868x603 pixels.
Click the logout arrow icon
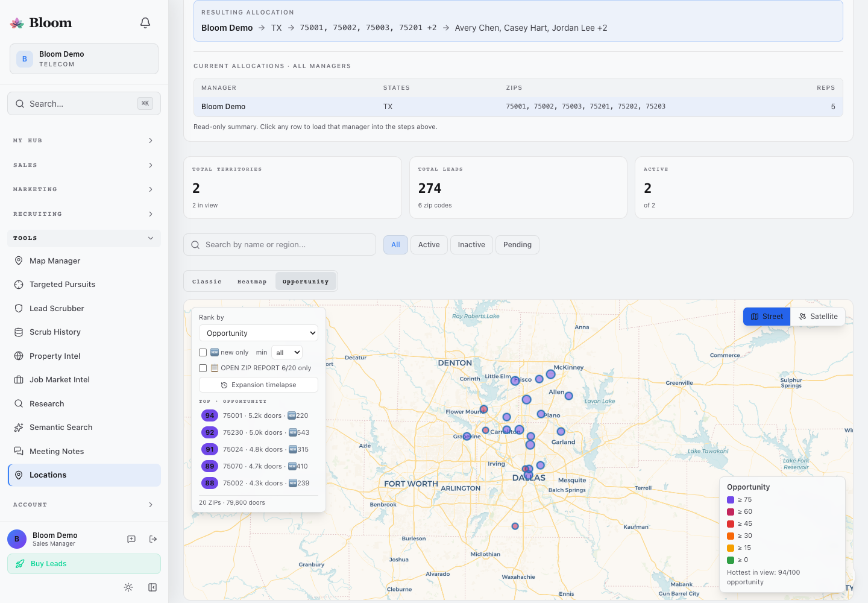(x=153, y=539)
